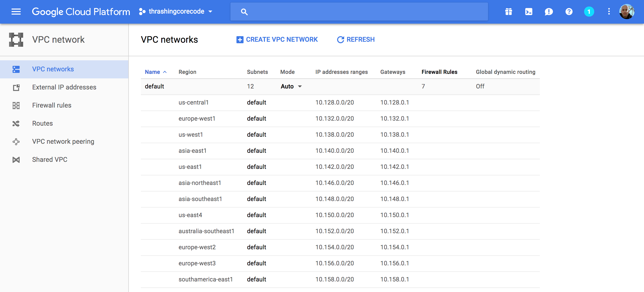Screen dimensions: 644x292
Task: Click the plus icon on Create VPC Network
Action: click(x=240, y=40)
